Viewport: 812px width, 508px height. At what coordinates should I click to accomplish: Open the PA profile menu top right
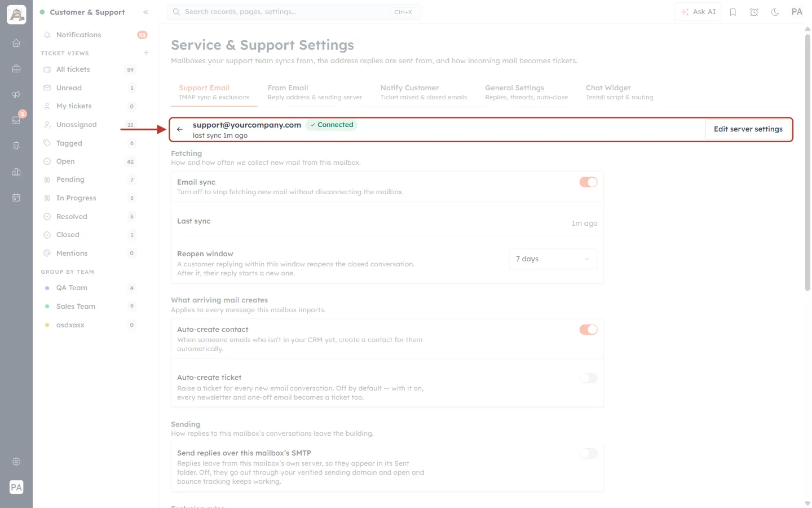click(797, 12)
